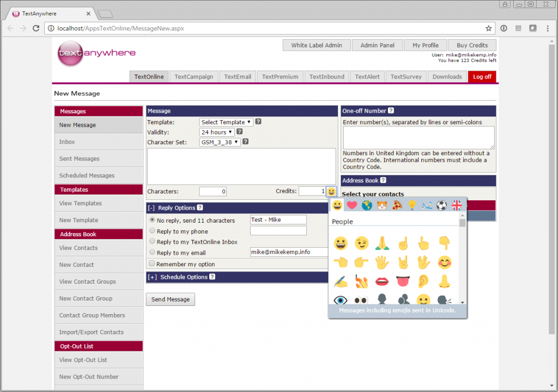Insert the praying hands emoji

point(381,243)
